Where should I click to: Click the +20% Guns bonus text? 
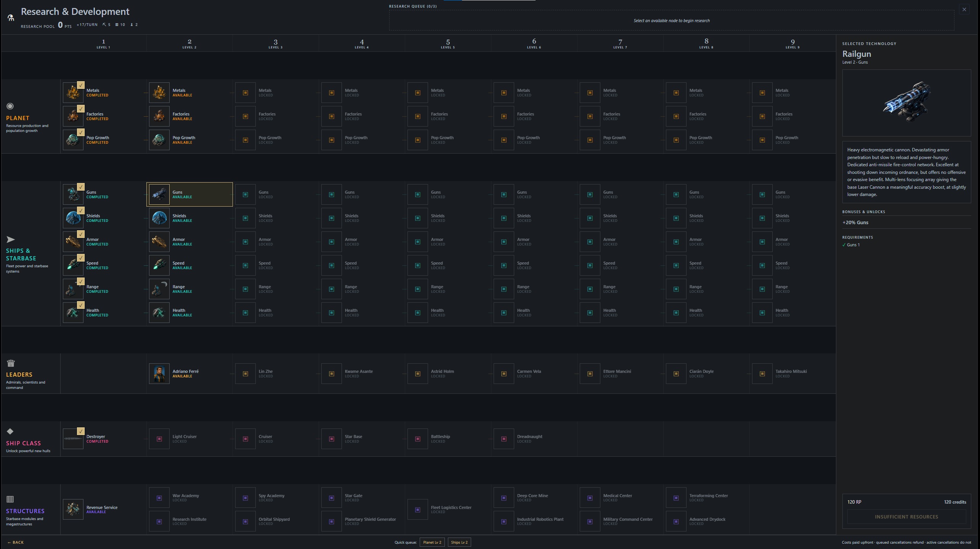[x=855, y=223]
